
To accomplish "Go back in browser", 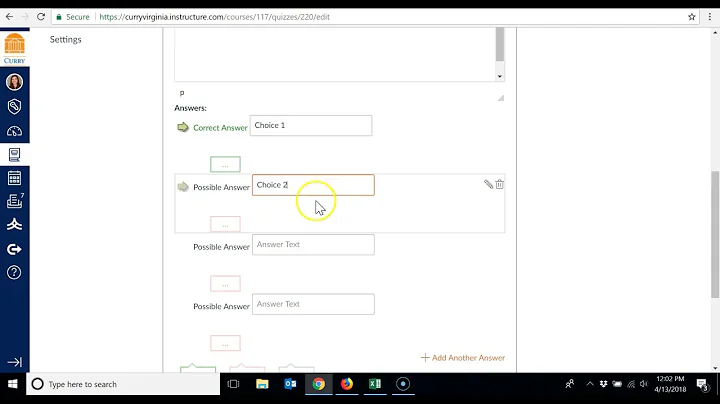I will pyautogui.click(x=10, y=17).
